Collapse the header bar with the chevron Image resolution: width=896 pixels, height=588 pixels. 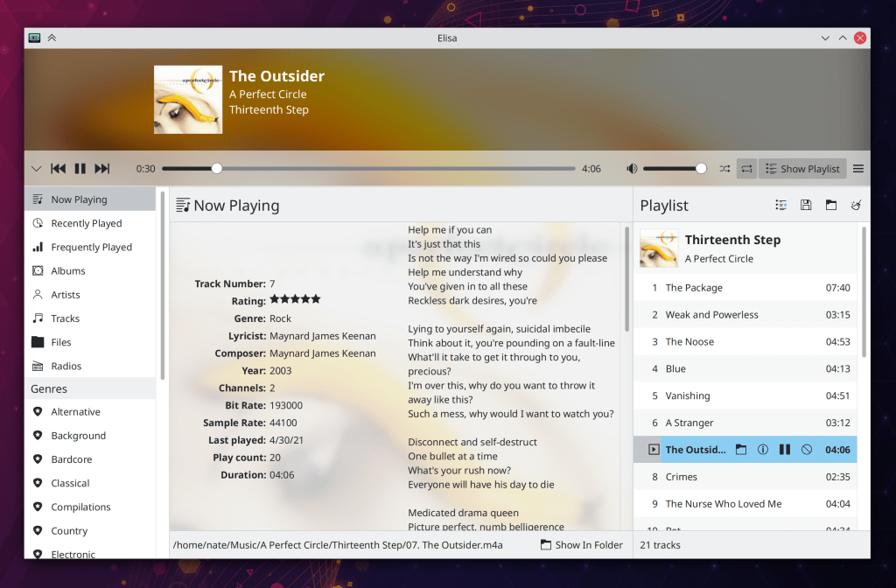(x=36, y=169)
